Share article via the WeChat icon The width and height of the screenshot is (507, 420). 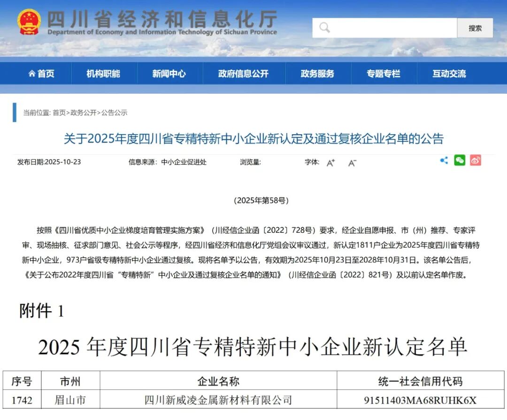460,160
